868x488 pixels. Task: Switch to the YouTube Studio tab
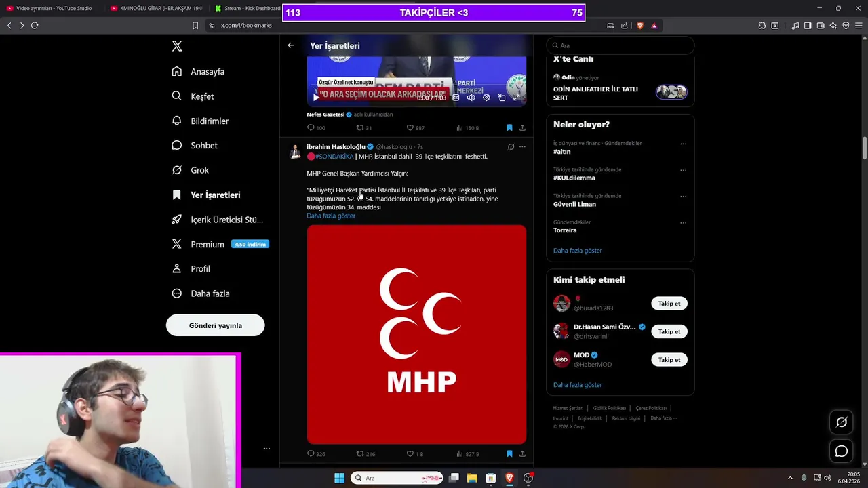tap(51, 8)
